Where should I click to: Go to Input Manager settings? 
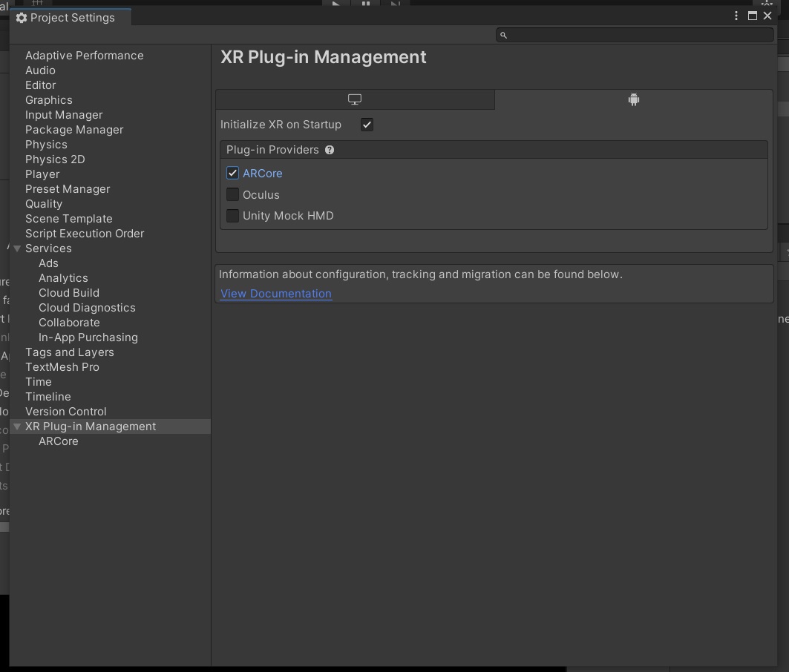tap(64, 115)
